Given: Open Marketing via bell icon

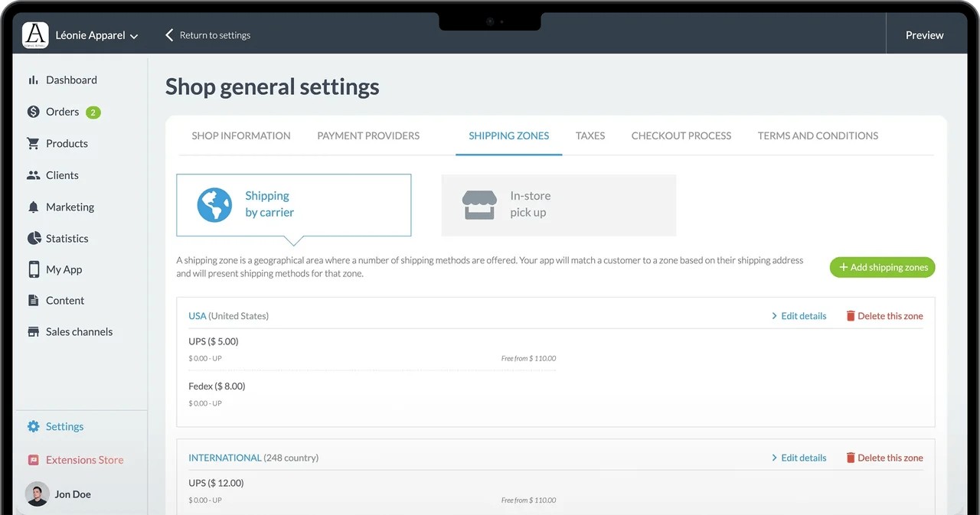Looking at the screenshot, I should coord(33,207).
